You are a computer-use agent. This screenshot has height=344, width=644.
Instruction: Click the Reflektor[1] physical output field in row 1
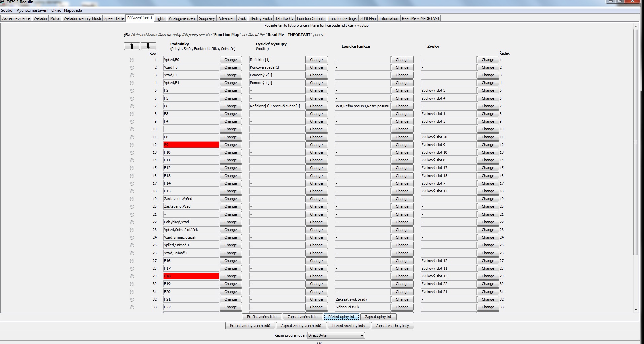click(x=277, y=60)
